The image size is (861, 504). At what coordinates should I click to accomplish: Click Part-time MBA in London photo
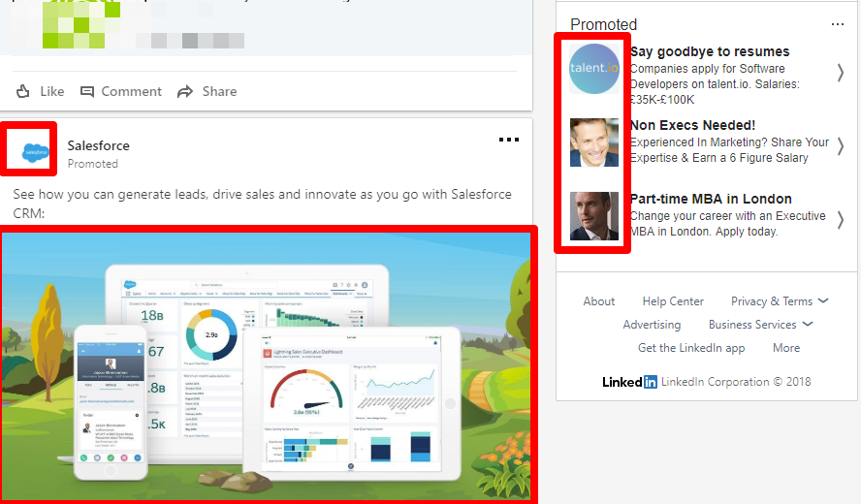(594, 216)
